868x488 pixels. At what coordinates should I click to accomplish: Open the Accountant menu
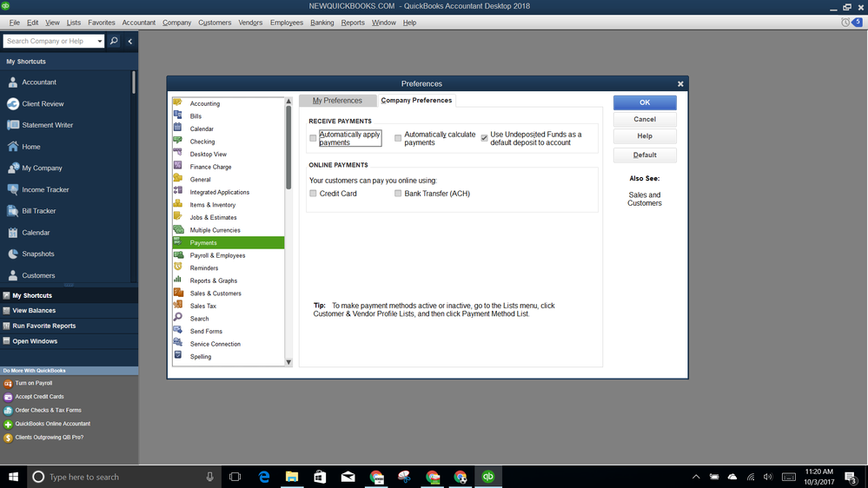pyautogui.click(x=138, y=23)
